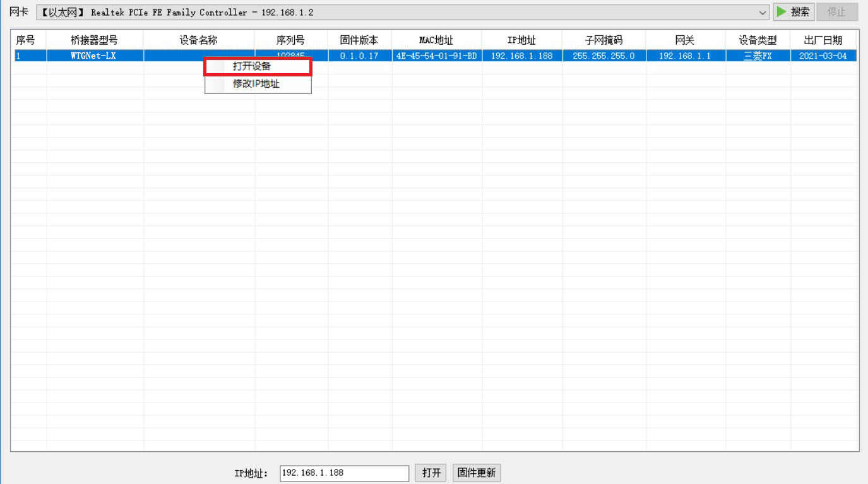Click the 子网掩码 column header
This screenshot has height=484, width=868.
[x=603, y=40]
